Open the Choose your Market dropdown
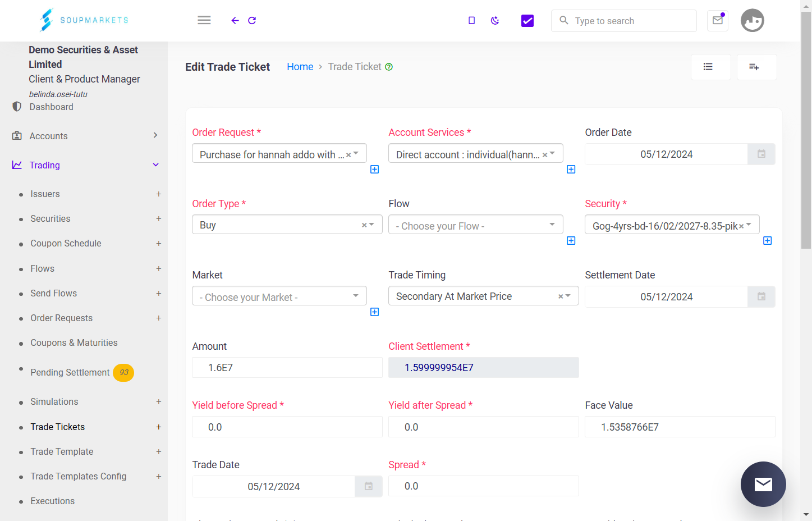The height and width of the screenshot is (521, 812). tap(279, 296)
